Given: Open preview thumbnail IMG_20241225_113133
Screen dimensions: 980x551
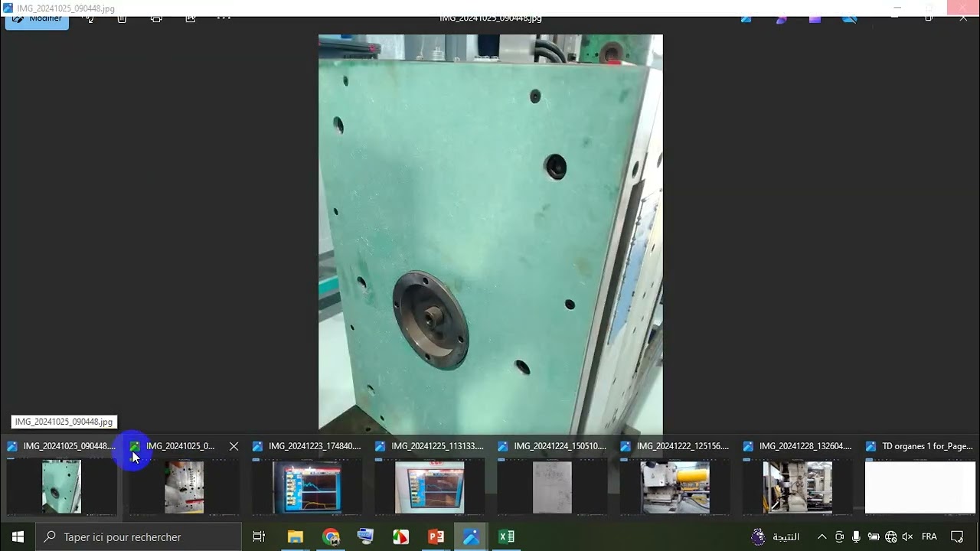Looking at the screenshot, I should point(429,487).
